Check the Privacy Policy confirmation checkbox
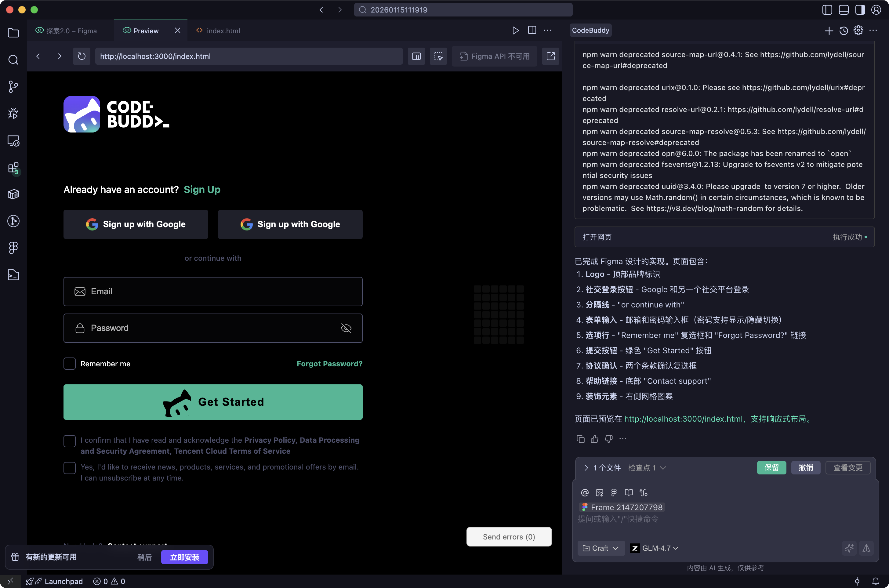The width and height of the screenshot is (889, 588). pos(70,441)
